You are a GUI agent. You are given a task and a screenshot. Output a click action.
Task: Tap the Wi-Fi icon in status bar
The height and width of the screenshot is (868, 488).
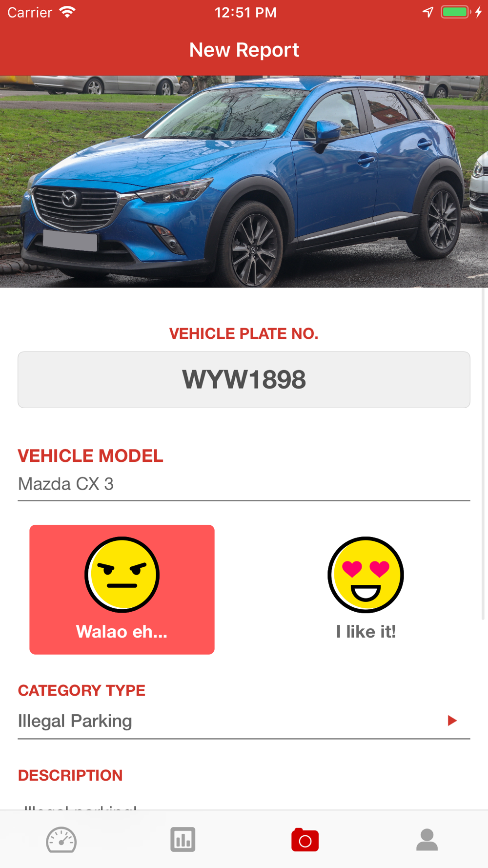coord(67,12)
